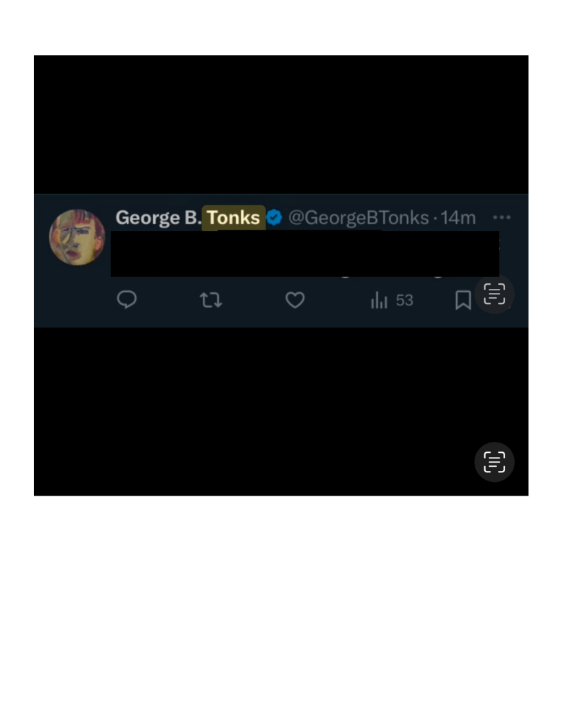Reply to George B. Tonks' post

pyautogui.click(x=127, y=300)
